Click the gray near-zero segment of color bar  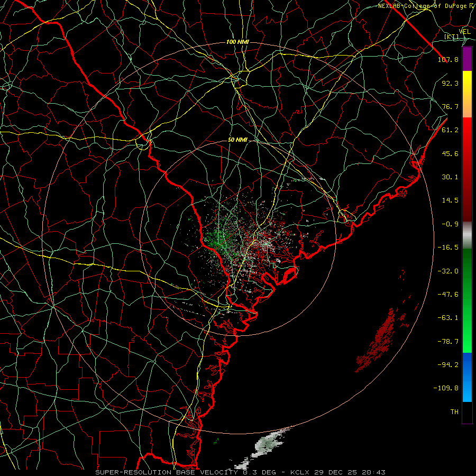(x=467, y=235)
